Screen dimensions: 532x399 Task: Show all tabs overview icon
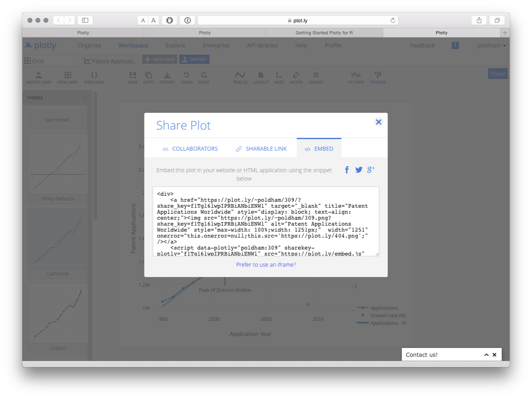[497, 20]
